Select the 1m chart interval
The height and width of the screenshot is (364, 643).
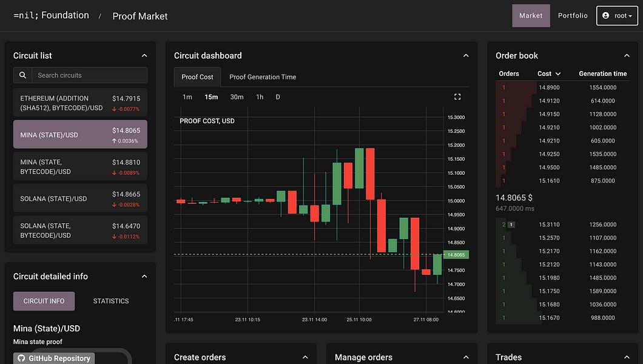tap(187, 97)
